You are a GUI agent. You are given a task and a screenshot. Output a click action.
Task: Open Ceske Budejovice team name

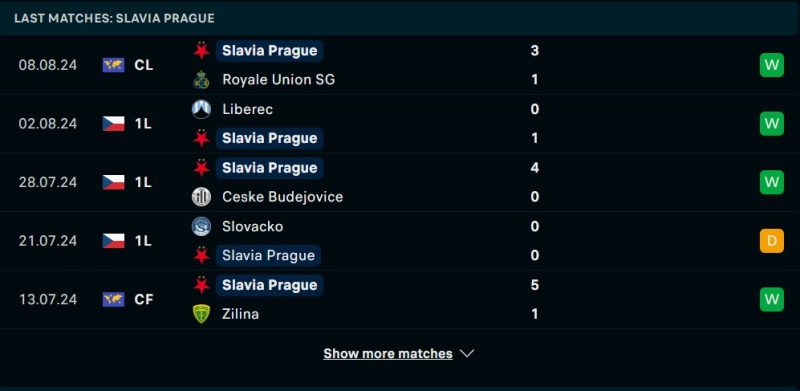[x=283, y=197]
